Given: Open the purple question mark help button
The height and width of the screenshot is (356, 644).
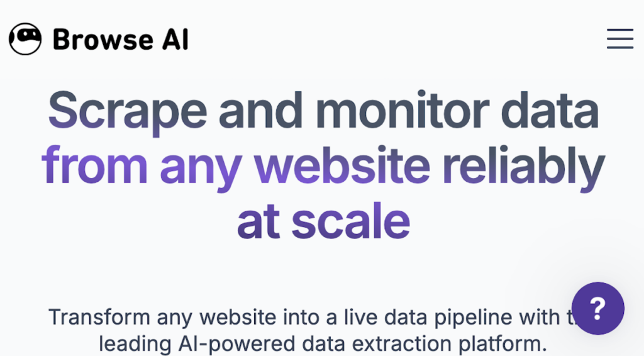Looking at the screenshot, I should [597, 308].
